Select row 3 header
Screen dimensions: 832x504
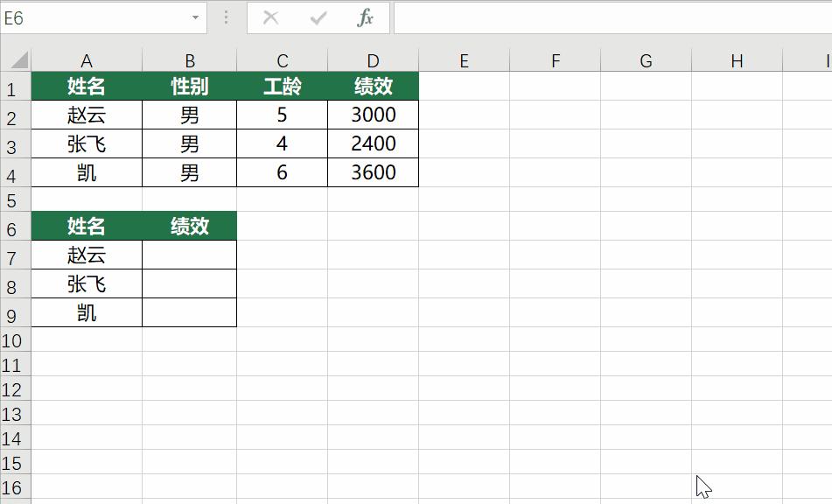click(16, 143)
